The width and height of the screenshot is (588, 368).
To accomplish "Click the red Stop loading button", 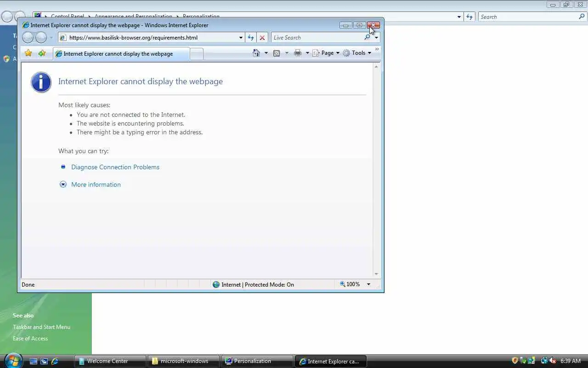I will [262, 38].
